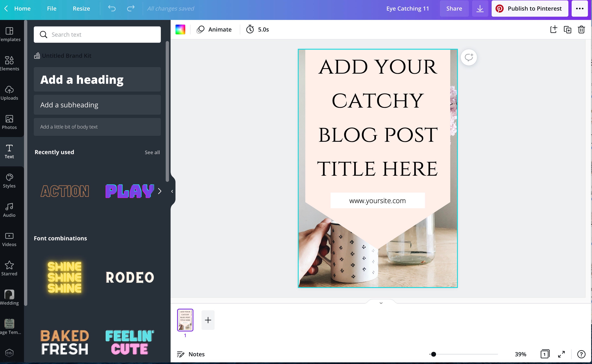Add a new page icon in toolbar
The width and height of the screenshot is (592, 364).
(x=554, y=29)
